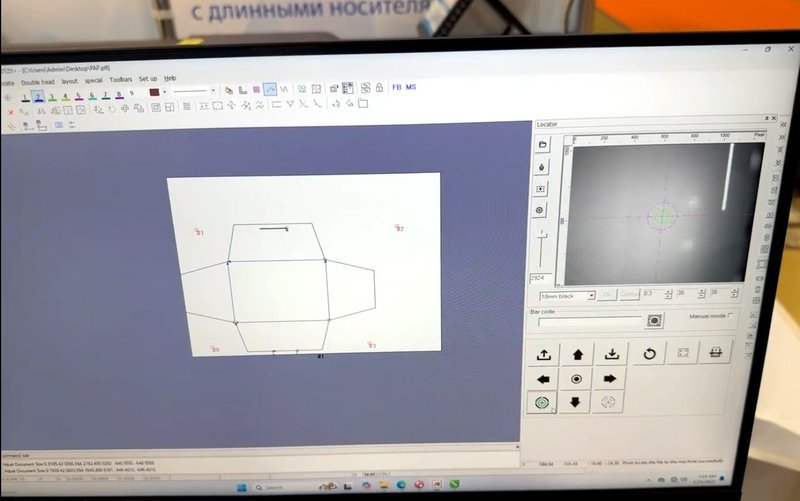
Task: Click the camera preview image
Action: point(666,213)
